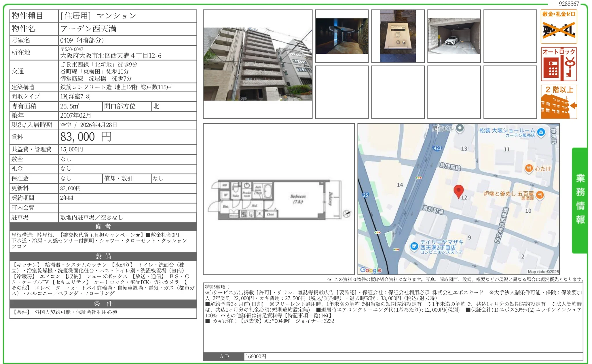Click the 尼信ビル map marker
Screen dimensions: 592x364
pos(460,128)
